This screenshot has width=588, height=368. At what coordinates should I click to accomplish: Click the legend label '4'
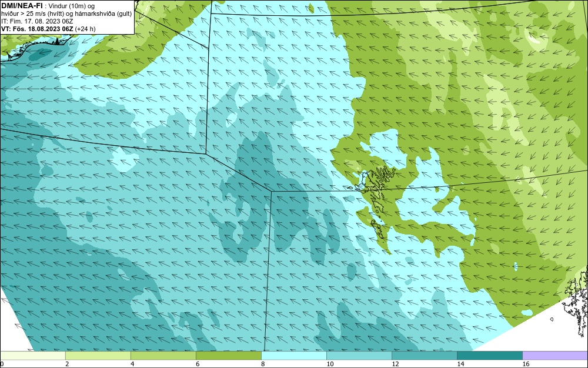[132, 364]
